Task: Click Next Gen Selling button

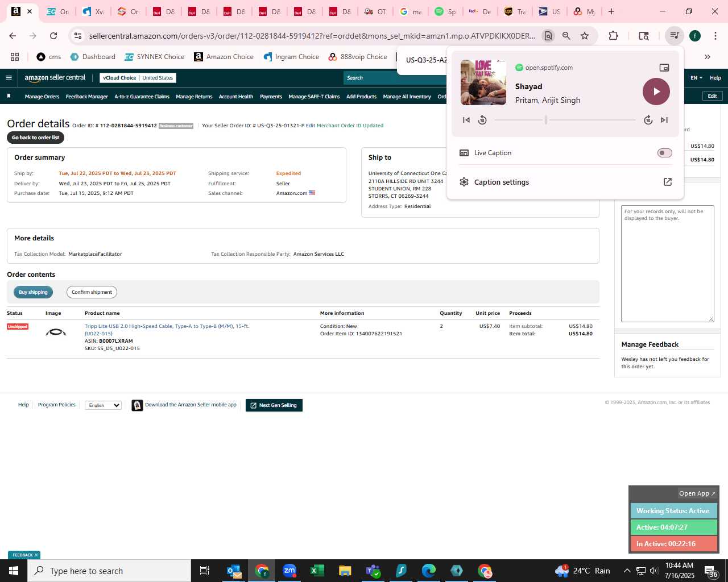Action: pyautogui.click(x=274, y=405)
